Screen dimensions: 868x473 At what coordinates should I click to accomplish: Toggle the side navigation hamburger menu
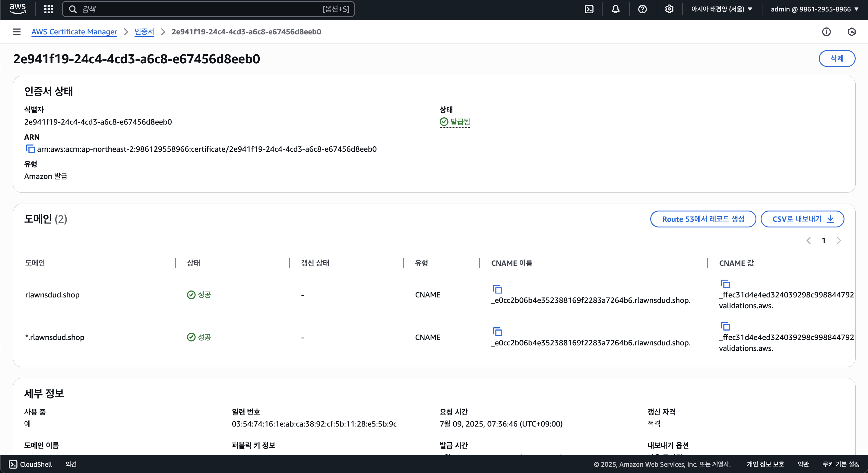pyautogui.click(x=17, y=32)
